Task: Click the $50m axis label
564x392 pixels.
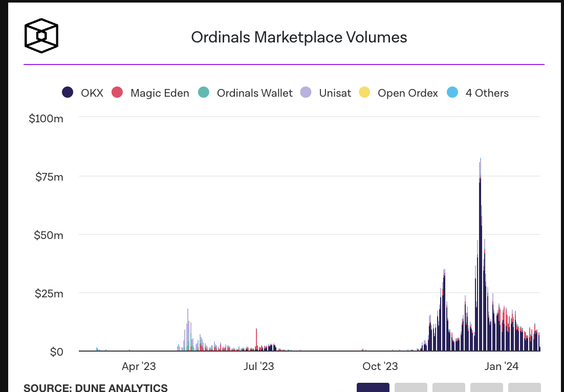Action: (49, 235)
